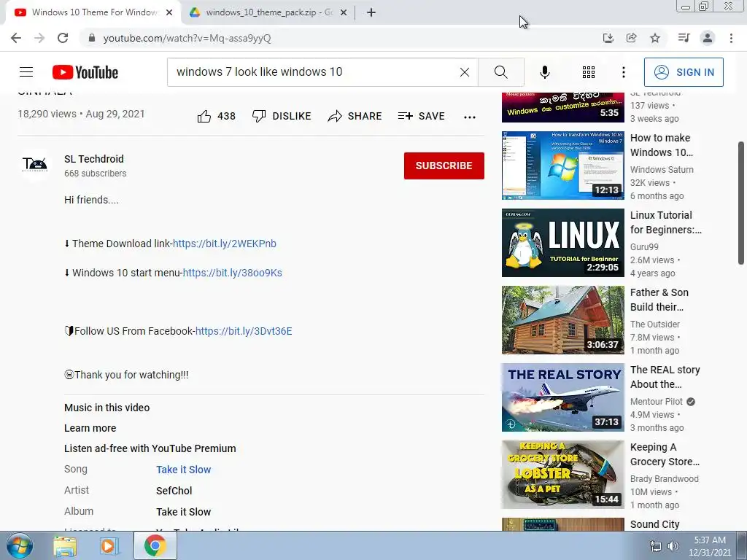Click the browser address bar URL
Image resolution: width=747 pixels, height=560 pixels.
pos(187,38)
